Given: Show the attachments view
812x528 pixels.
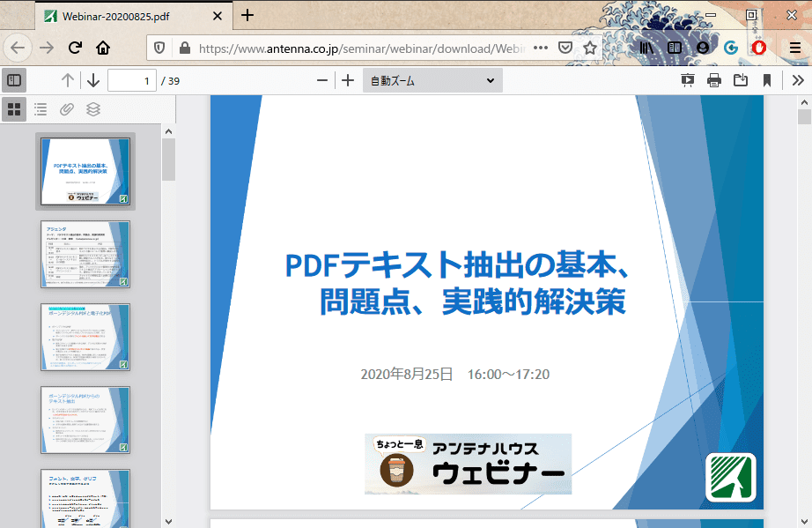Looking at the screenshot, I should tap(67, 109).
